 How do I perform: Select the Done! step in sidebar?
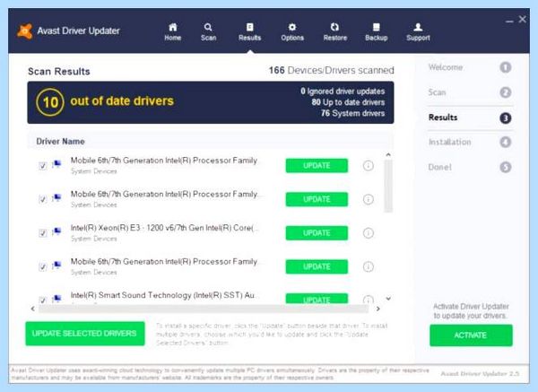click(x=470, y=167)
